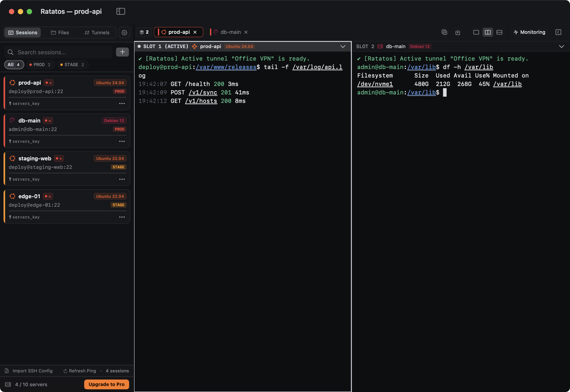Add a new session with plus button
The height and width of the screenshot is (392, 570).
[122, 52]
